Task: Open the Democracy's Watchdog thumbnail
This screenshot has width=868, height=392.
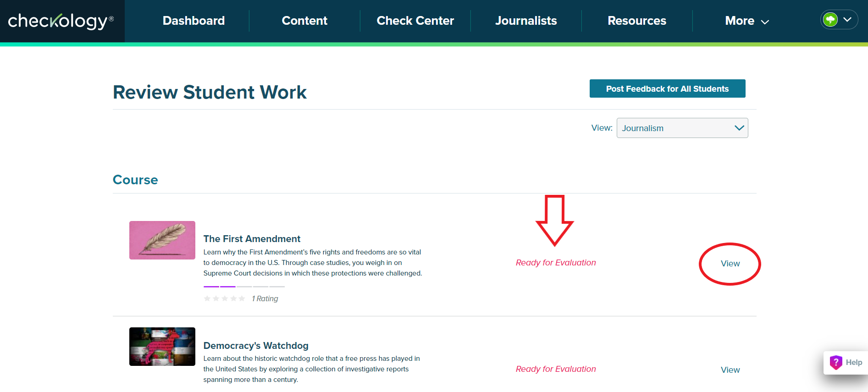Action: [x=162, y=347]
